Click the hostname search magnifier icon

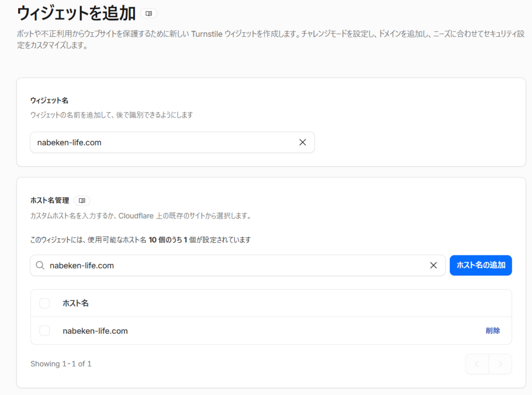click(x=40, y=265)
